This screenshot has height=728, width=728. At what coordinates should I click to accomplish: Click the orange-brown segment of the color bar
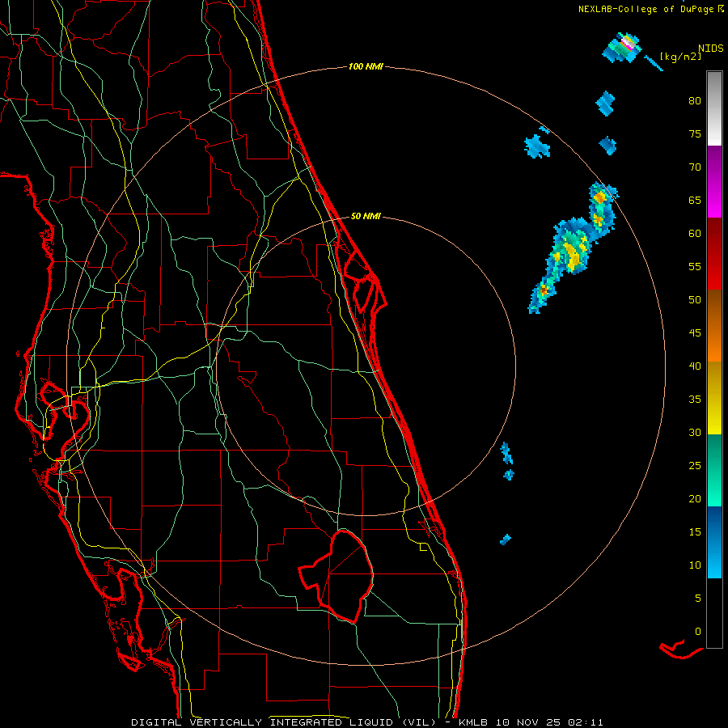point(714,326)
